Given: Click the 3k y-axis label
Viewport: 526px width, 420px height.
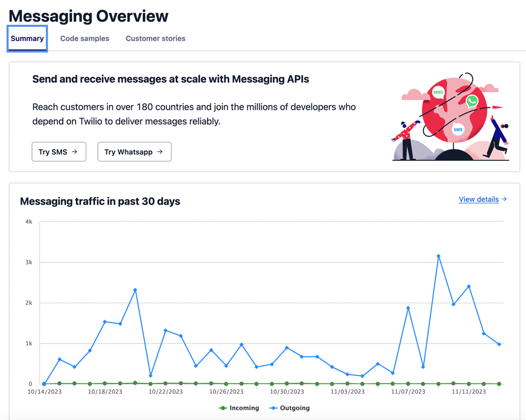Looking at the screenshot, I should point(29,262).
